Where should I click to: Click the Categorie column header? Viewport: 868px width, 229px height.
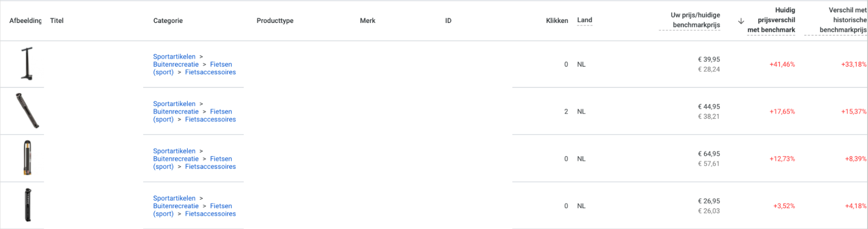pyautogui.click(x=168, y=20)
